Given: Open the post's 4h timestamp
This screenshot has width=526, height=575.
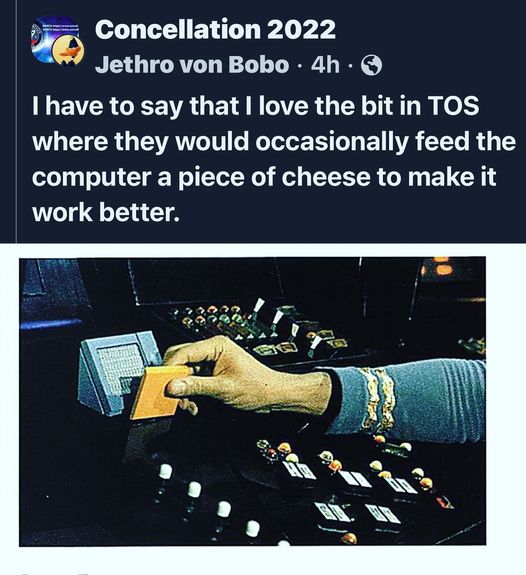Looking at the screenshot, I should (325, 65).
